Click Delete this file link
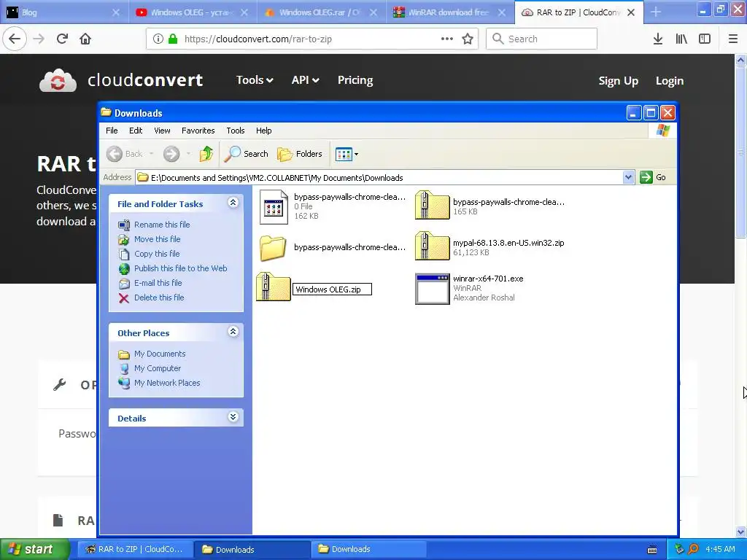 pyautogui.click(x=159, y=297)
